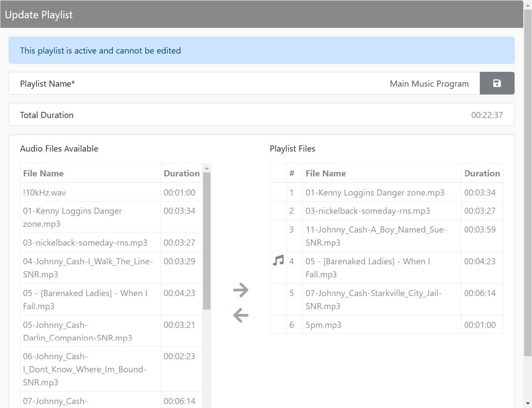Click Duration header in Playlist Files
Screen dimensions: 532x408
(x=482, y=173)
